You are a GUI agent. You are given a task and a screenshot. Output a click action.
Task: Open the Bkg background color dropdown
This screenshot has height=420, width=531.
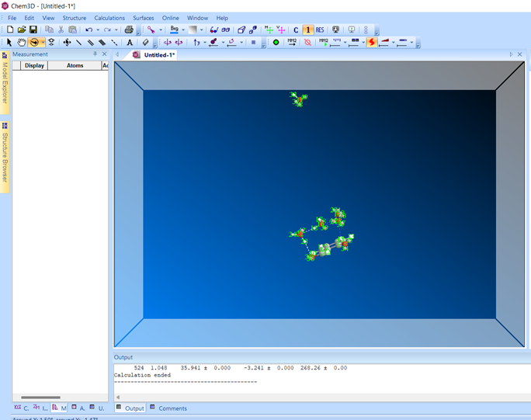click(x=183, y=30)
